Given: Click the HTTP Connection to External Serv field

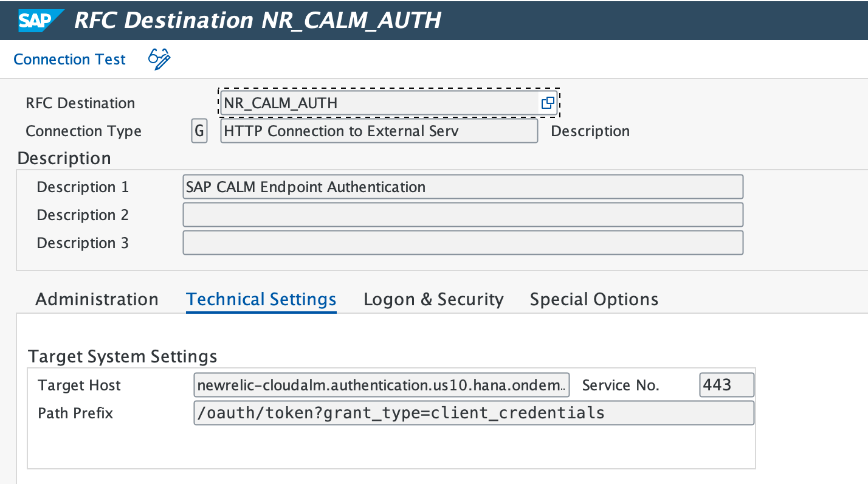Looking at the screenshot, I should 378,131.
